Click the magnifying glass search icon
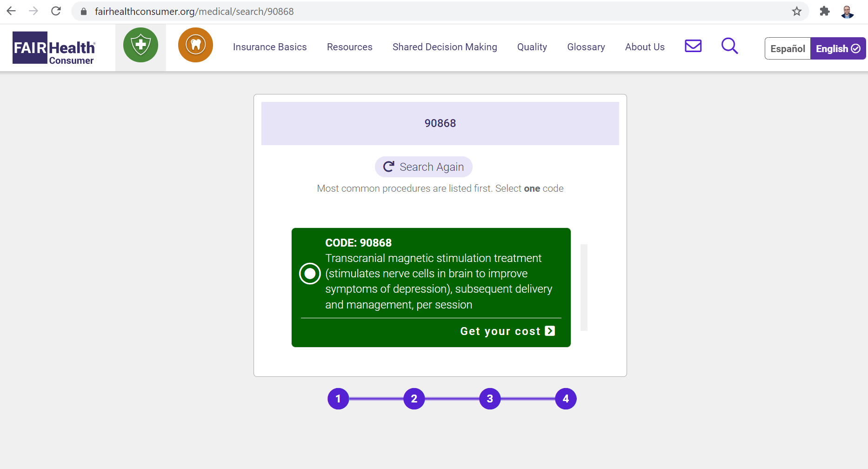 (729, 46)
